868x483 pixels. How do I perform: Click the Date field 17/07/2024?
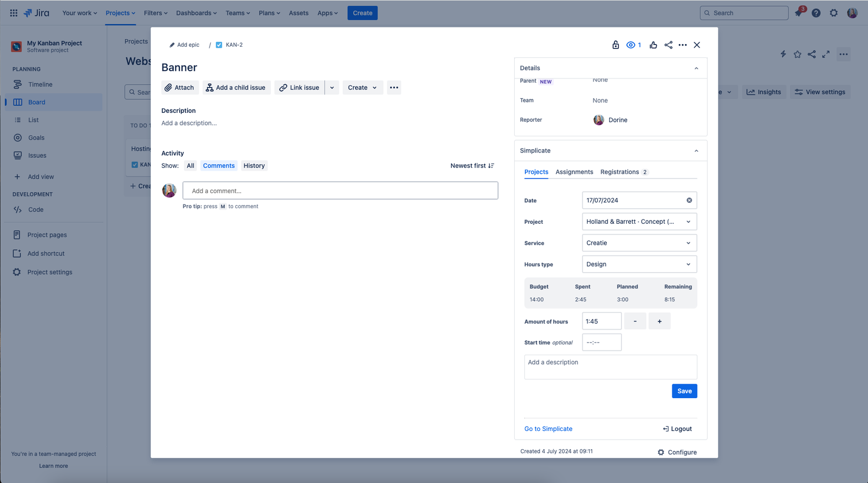click(640, 200)
